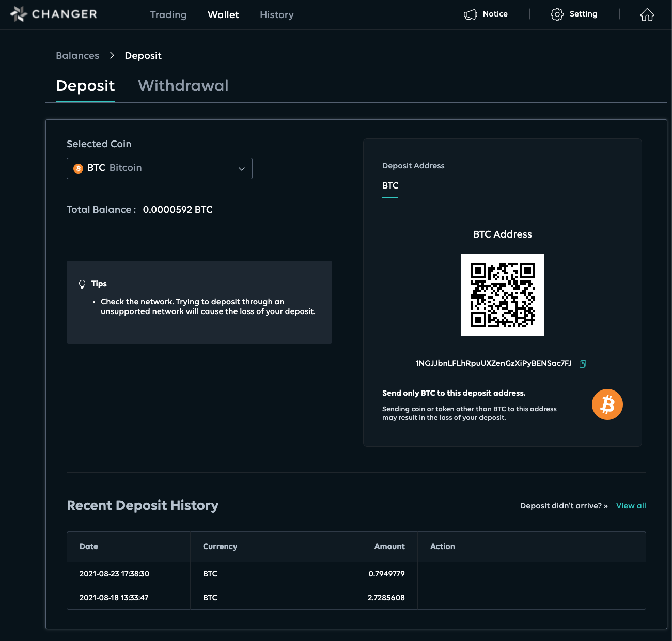Open the History menu
Viewport: 672px width, 641px height.
[277, 14]
